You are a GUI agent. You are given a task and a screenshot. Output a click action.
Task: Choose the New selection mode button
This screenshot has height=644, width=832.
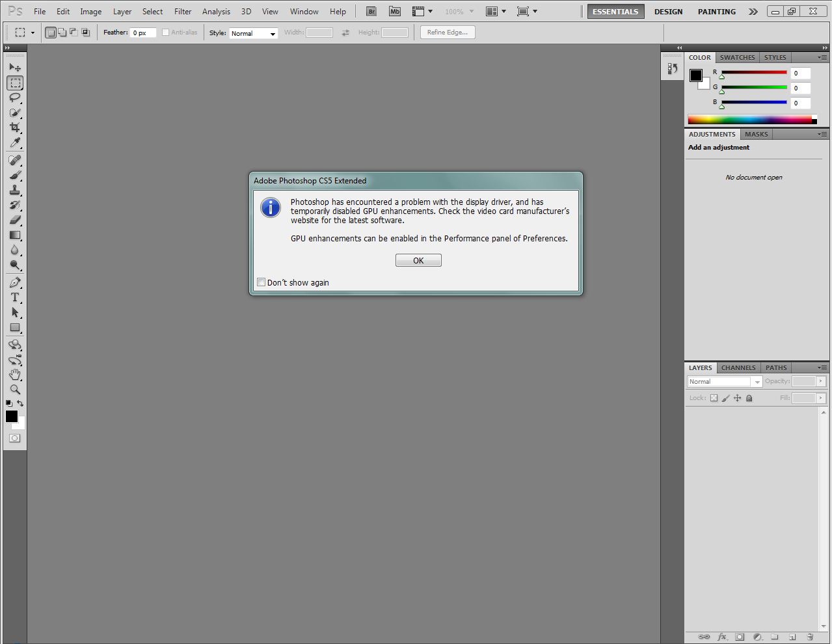[x=51, y=33]
